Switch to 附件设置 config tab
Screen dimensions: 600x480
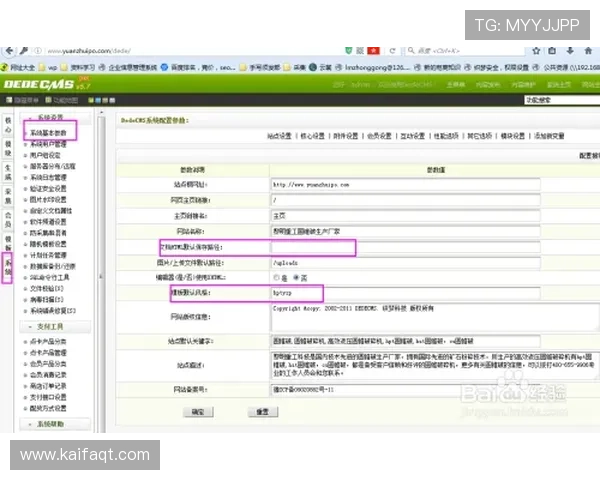(x=346, y=136)
